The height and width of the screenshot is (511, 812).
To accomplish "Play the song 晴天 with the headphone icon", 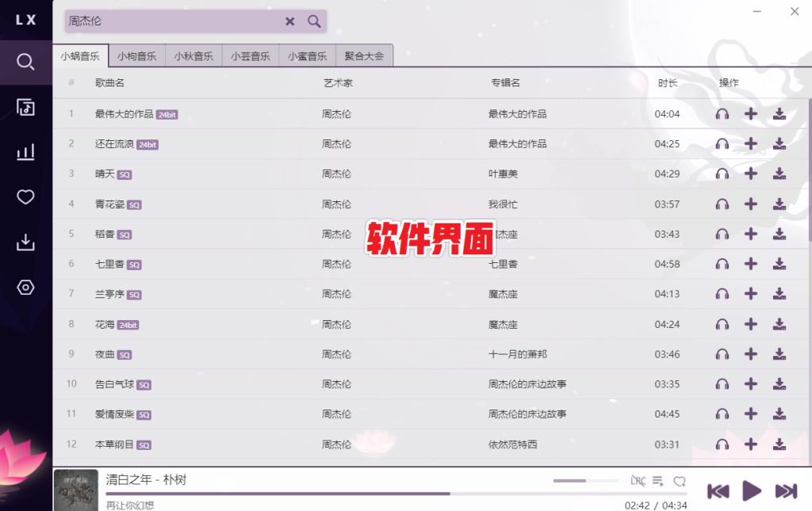I will point(722,174).
